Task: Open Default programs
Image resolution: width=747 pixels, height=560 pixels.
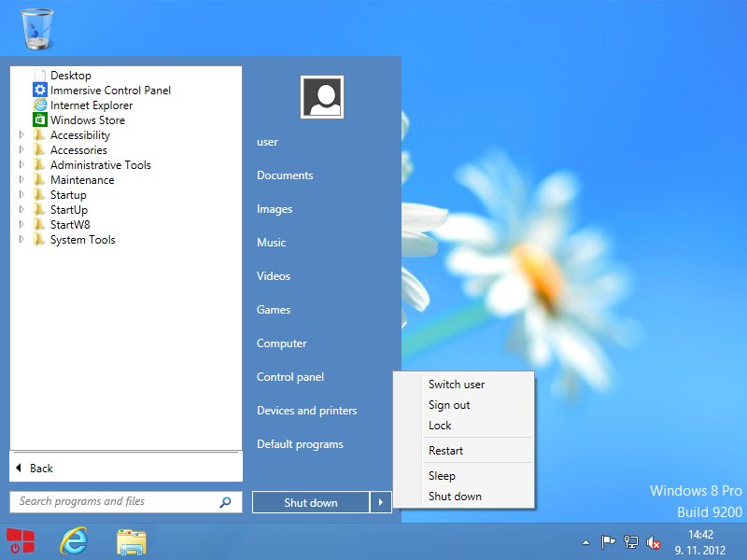Action: click(x=300, y=444)
